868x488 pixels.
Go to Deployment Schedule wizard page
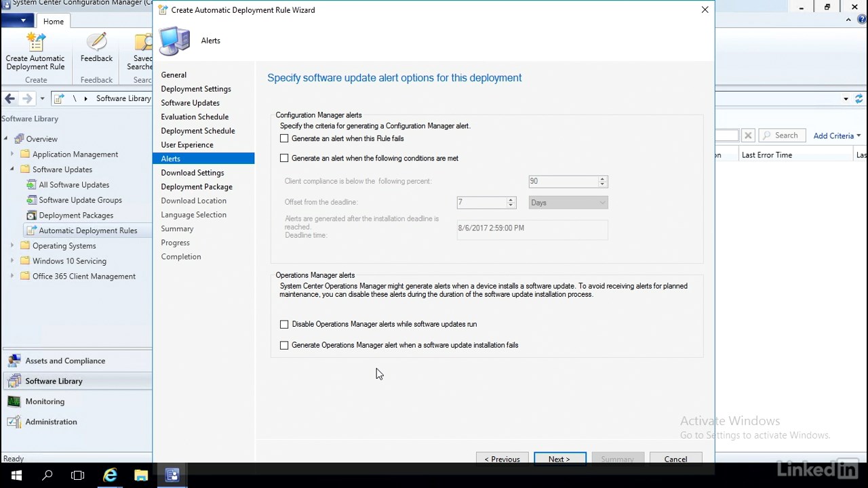(x=198, y=131)
